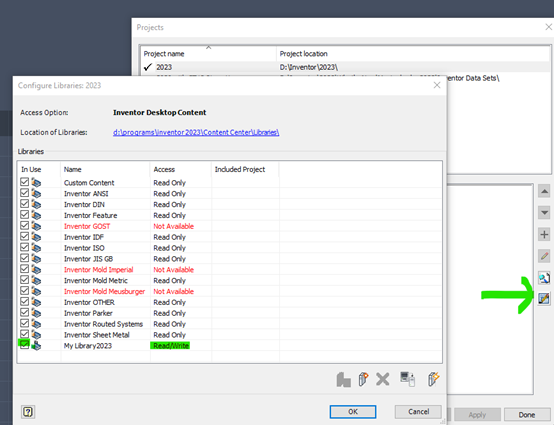
Task: Click the gray X remove library icon
Action: [383, 379]
